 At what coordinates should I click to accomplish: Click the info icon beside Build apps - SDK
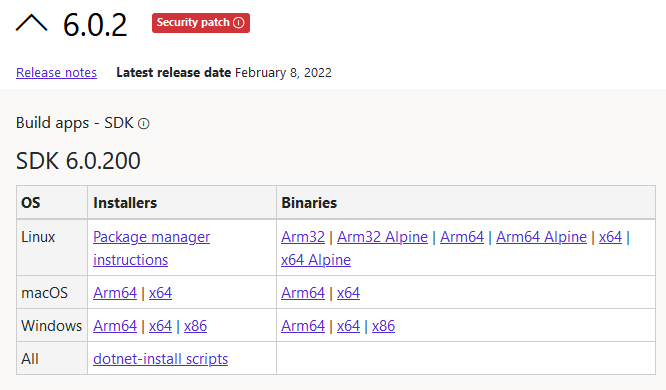(x=144, y=124)
